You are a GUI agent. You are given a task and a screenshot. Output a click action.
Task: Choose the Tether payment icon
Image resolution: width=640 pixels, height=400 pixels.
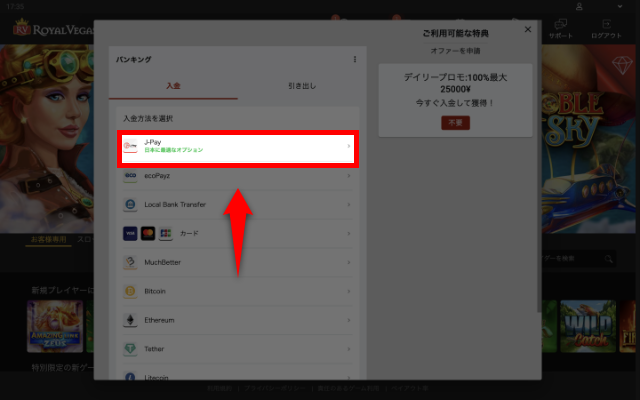click(130, 349)
